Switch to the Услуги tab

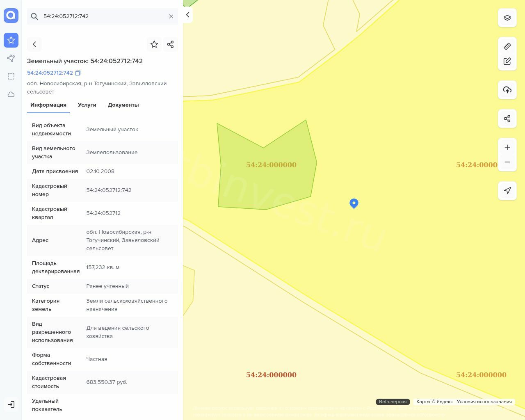point(87,105)
